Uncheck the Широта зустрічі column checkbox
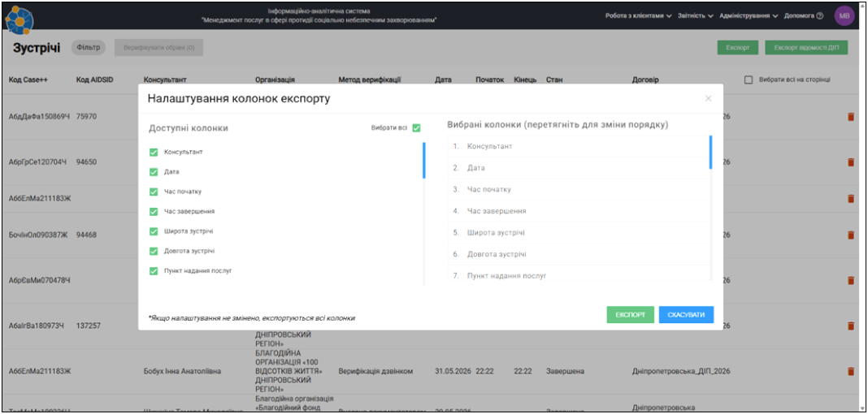Viewport: 868px width, 414px height. [154, 231]
